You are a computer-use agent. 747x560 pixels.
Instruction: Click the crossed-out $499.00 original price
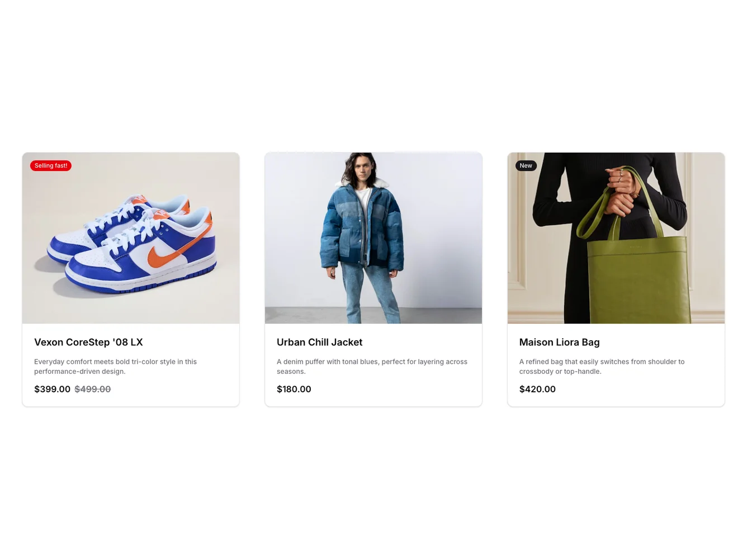click(x=93, y=389)
